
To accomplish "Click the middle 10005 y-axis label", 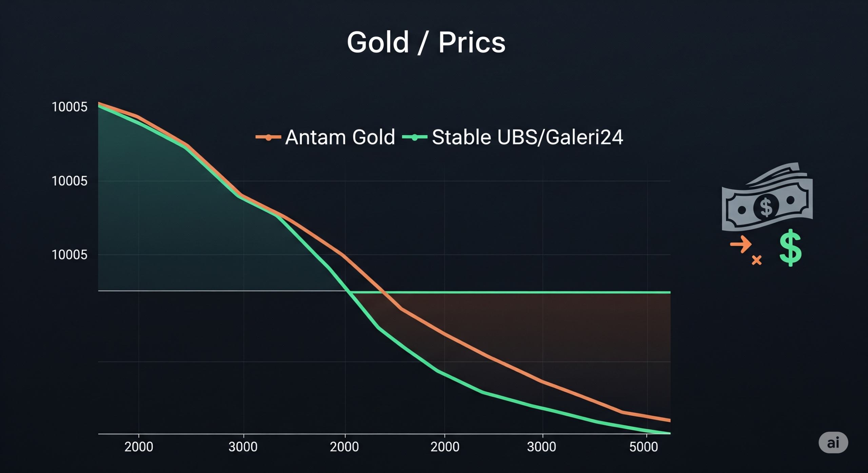I will [70, 181].
